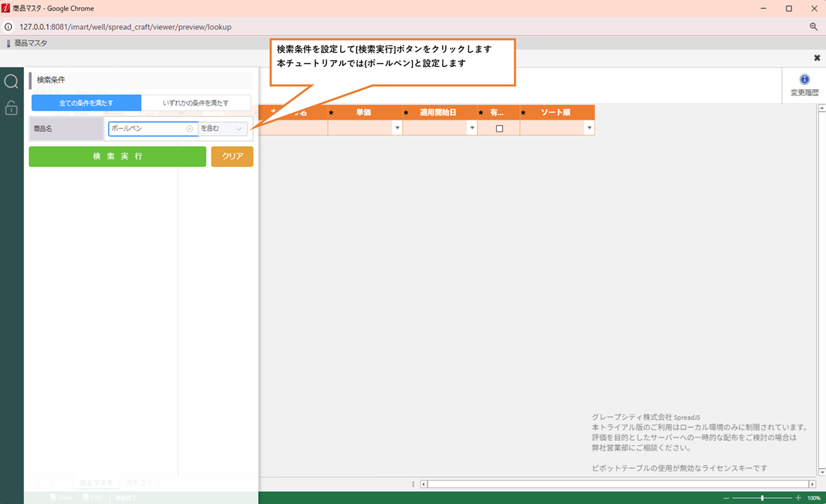This screenshot has width=826, height=504.
Task: Select いずれかの条件を満たす condition mode
Action: [x=196, y=103]
